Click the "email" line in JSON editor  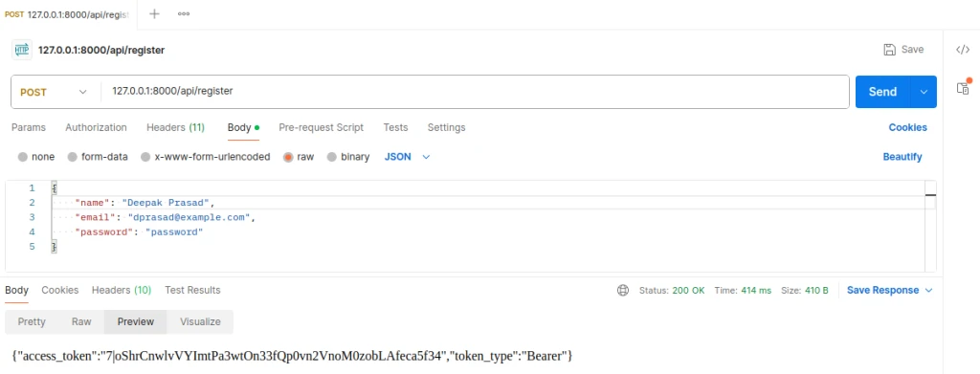coord(166,217)
